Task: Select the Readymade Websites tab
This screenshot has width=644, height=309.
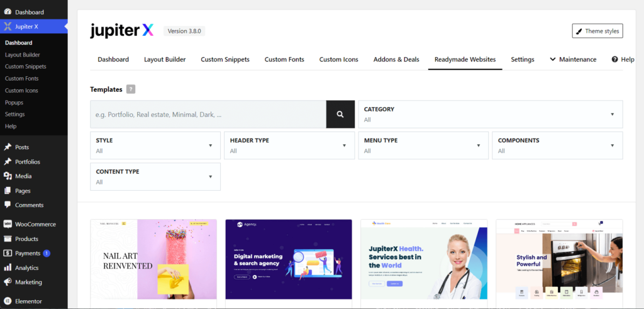Action: click(465, 60)
